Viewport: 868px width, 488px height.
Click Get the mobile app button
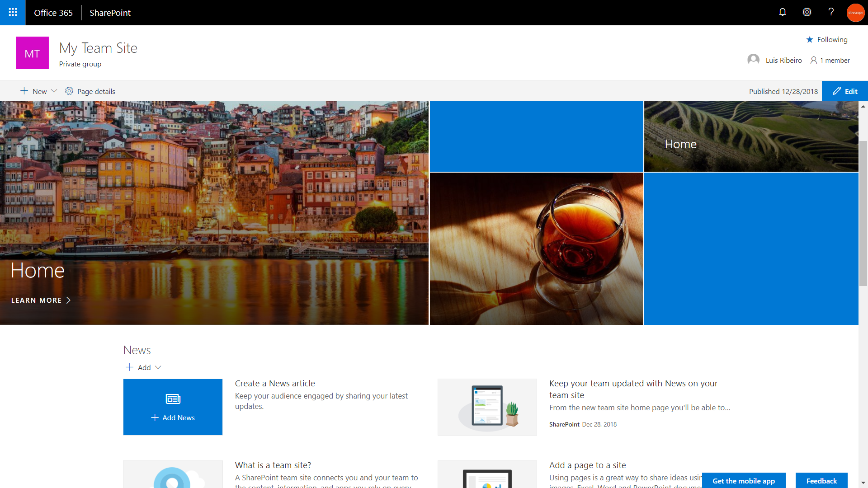[x=744, y=481]
